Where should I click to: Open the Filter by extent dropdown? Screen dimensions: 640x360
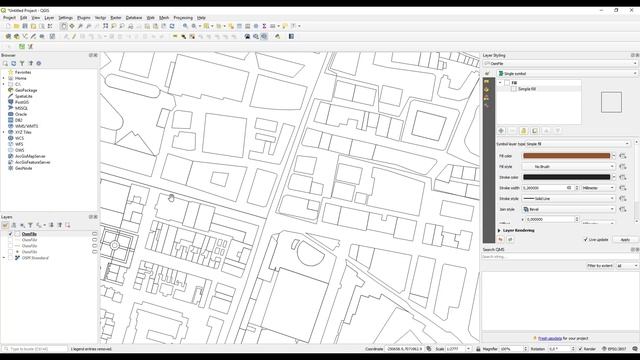coord(626,266)
